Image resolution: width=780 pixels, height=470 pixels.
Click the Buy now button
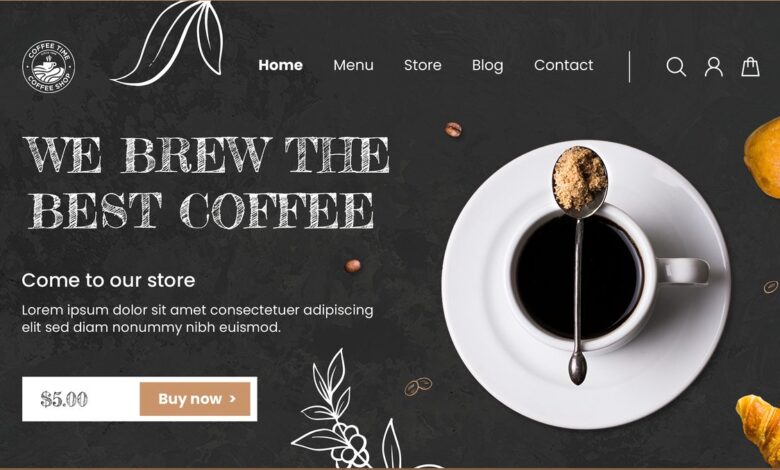(195, 399)
